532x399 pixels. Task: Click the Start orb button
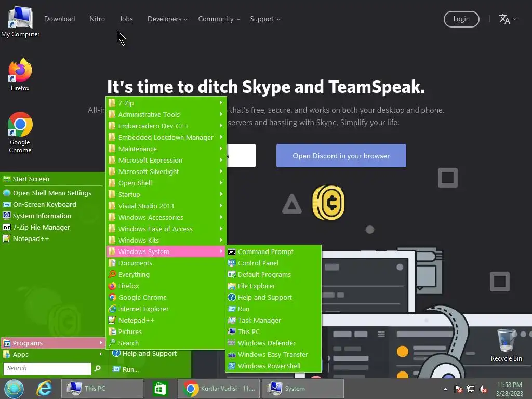point(14,389)
